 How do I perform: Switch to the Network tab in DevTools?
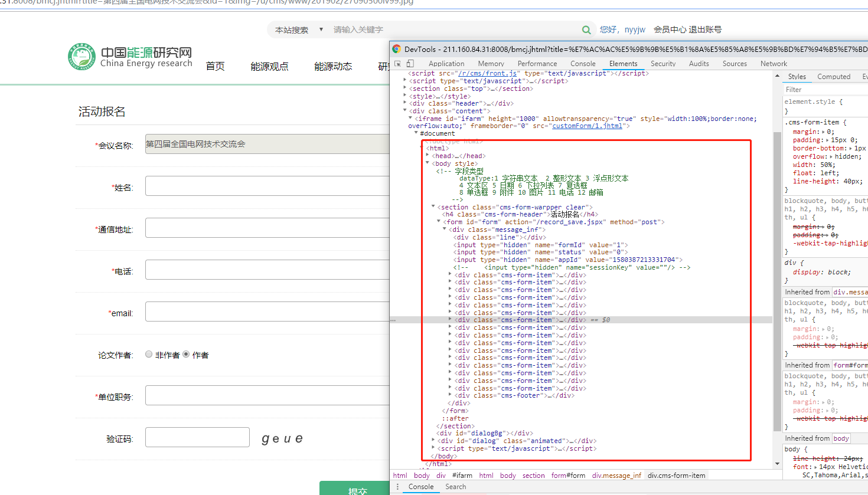tap(774, 64)
